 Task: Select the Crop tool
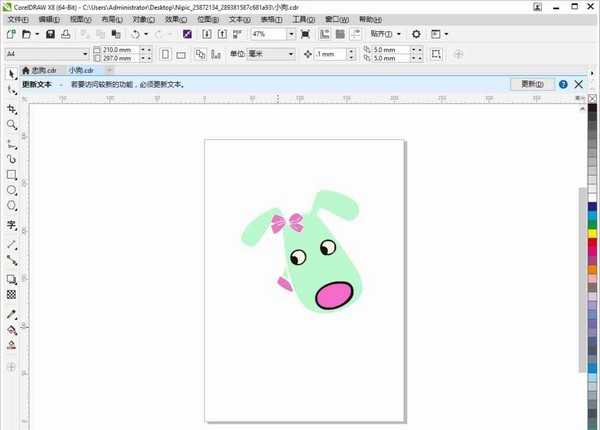[x=11, y=107]
